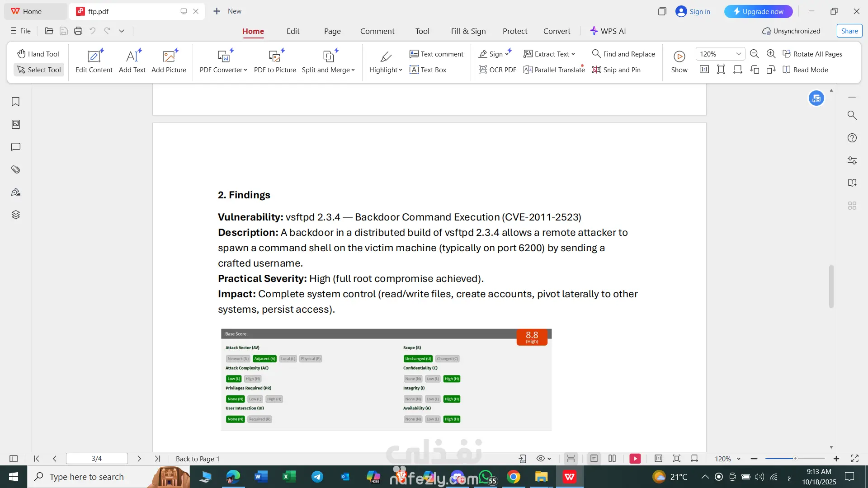
Task: Expand the Split and Merge dropdown
Action: click(353, 70)
